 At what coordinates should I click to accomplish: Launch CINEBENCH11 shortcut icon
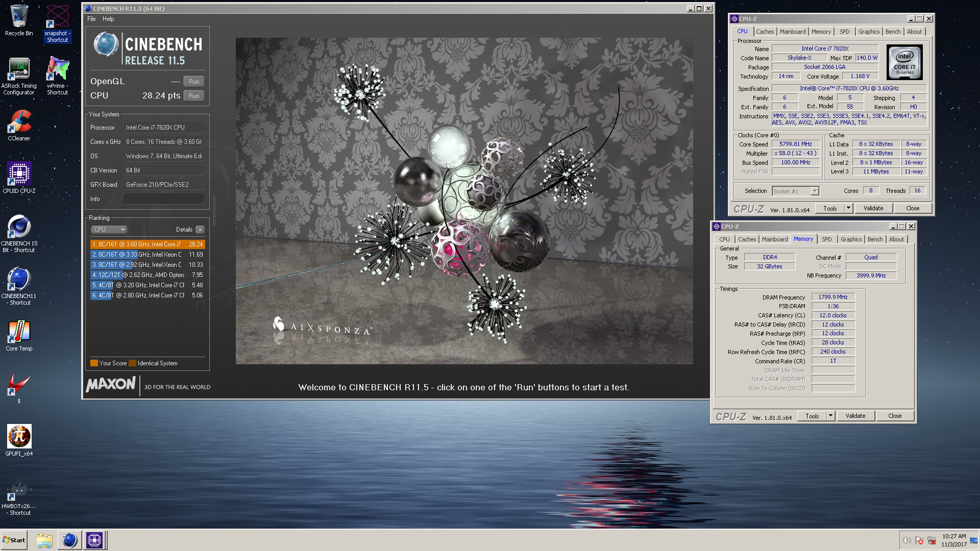tap(19, 286)
